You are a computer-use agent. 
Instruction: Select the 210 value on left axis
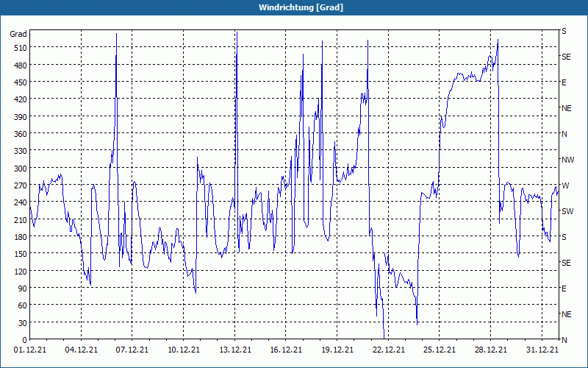(21, 220)
